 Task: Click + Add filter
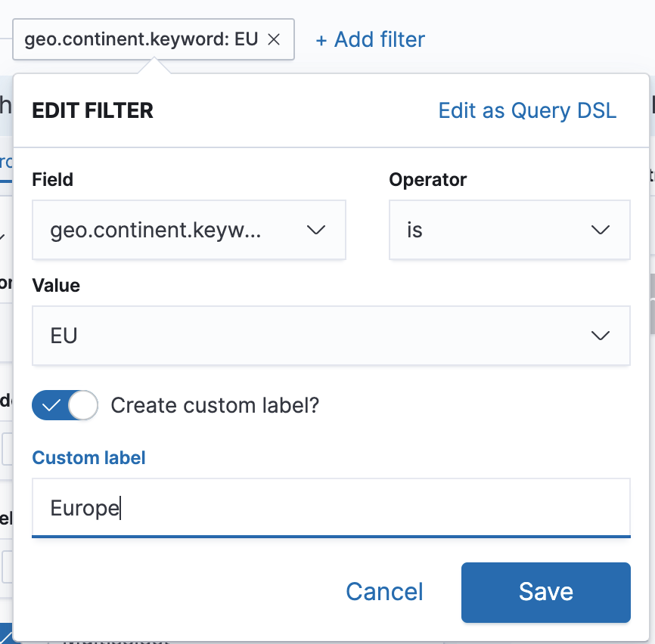(369, 39)
